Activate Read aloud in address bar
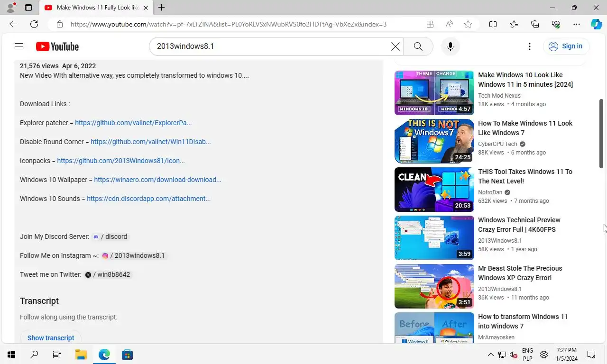Screen dimensions: 607x364 click(449, 24)
